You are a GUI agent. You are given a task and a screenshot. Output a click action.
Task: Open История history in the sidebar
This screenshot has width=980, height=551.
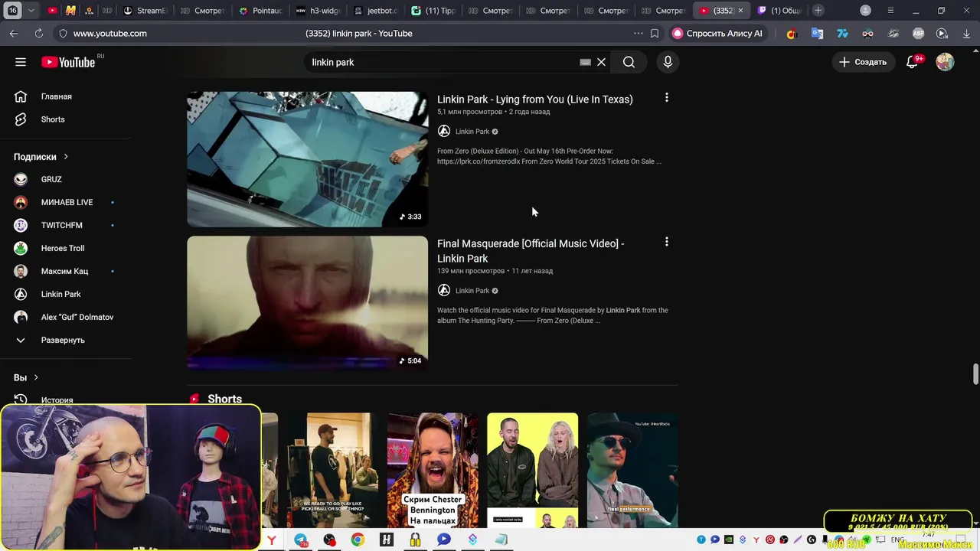(57, 399)
